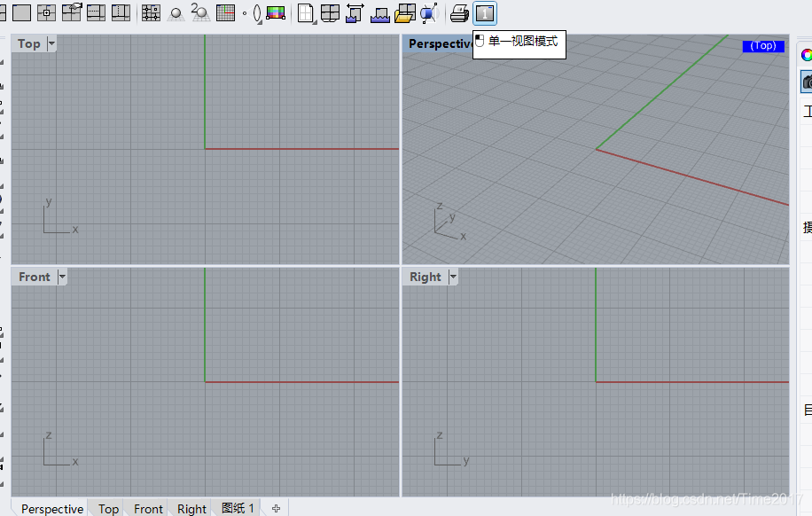Image resolution: width=812 pixels, height=516 pixels.
Task: Click the blue cylinder detail icon
Action: [429, 13]
